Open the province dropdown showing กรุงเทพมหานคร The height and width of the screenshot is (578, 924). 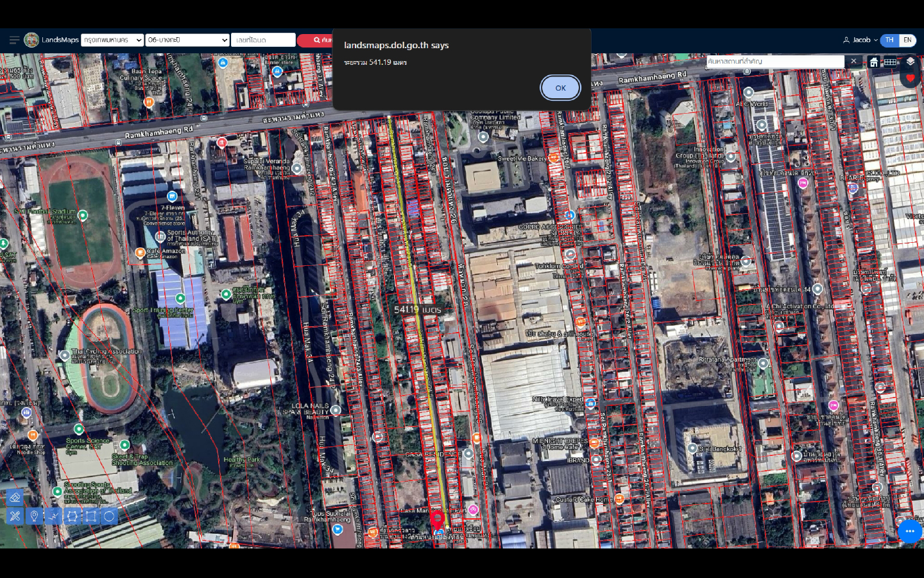coord(112,40)
